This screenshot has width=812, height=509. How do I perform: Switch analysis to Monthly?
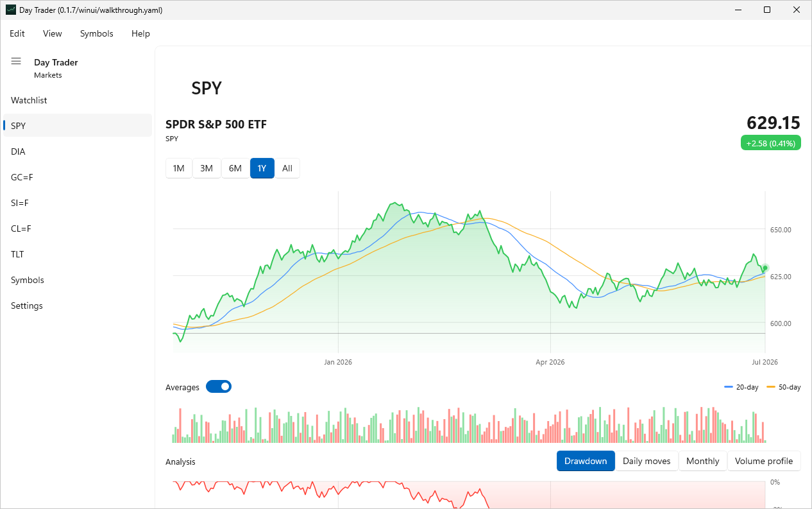click(x=703, y=461)
